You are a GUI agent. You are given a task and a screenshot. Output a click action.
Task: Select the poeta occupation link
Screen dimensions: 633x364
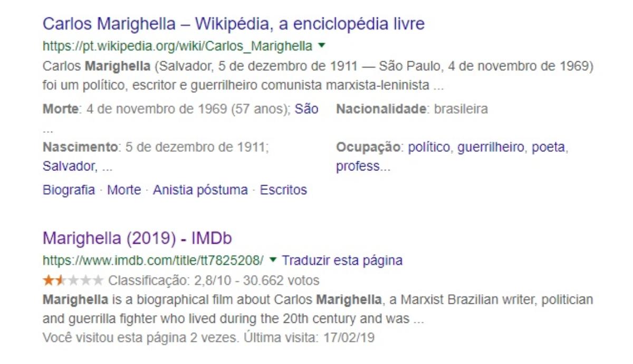tap(548, 147)
